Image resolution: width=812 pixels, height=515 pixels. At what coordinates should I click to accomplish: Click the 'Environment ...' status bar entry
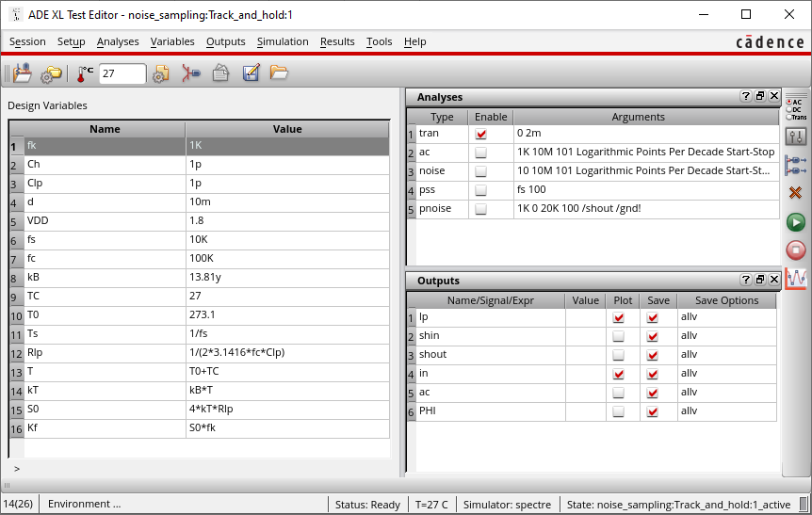click(85, 504)
